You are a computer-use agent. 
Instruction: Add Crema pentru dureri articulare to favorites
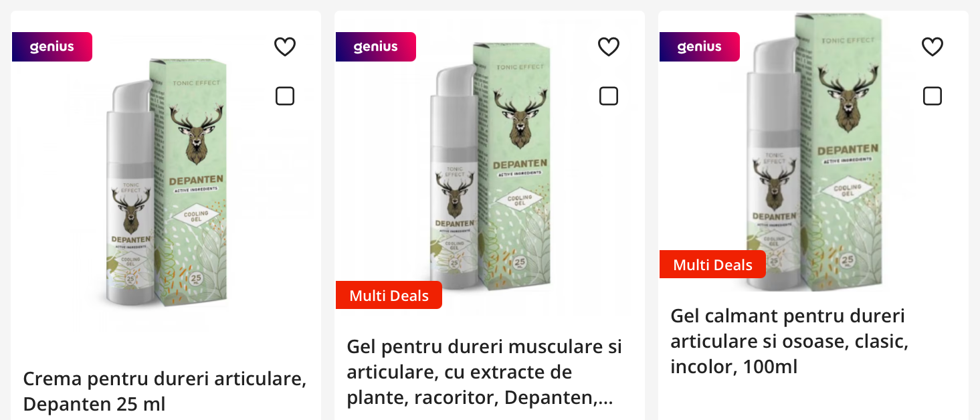[285, 47]
